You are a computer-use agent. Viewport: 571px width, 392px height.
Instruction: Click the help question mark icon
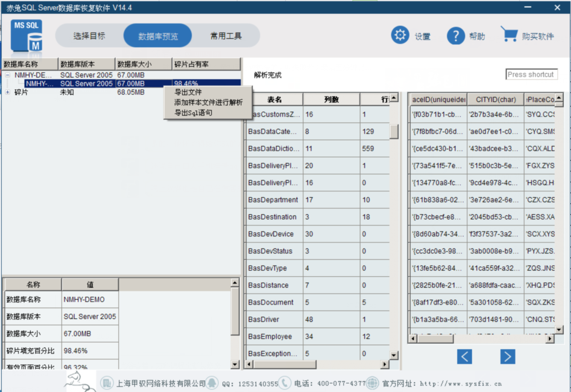tap(455, 36)
